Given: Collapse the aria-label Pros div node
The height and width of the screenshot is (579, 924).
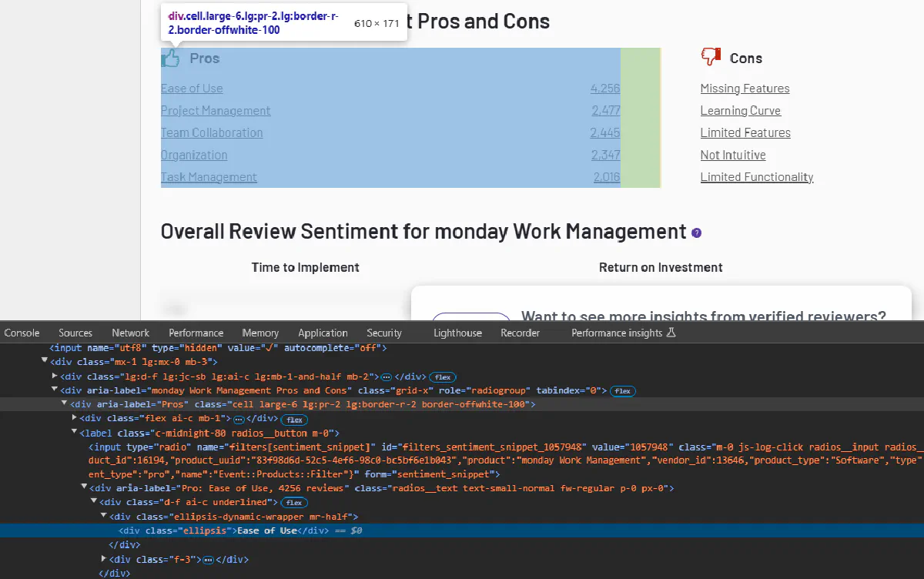Looking at the screenshot, I should [65, 404].
